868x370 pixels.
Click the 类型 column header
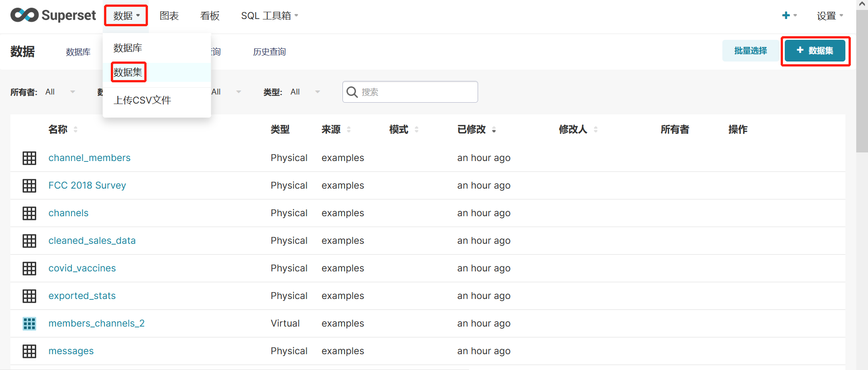click(280, 129)
